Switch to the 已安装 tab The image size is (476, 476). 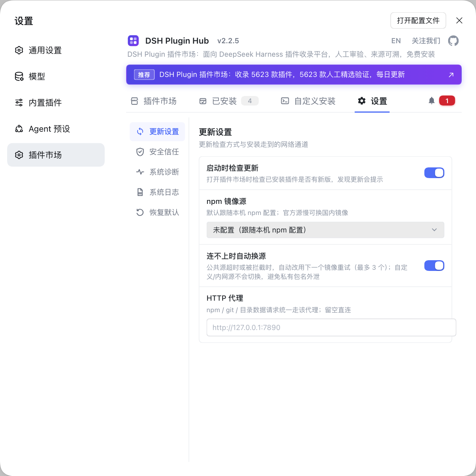click(229, 101)
